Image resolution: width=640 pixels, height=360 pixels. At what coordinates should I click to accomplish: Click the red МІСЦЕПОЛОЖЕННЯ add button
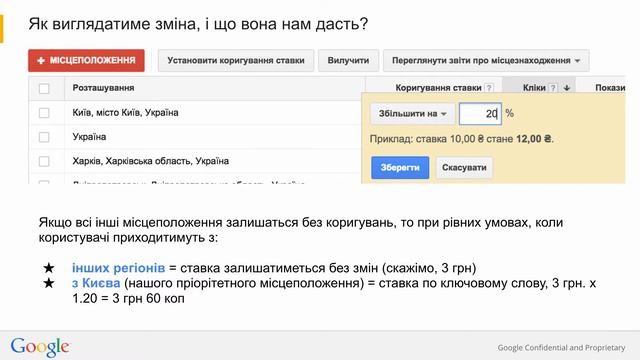click(x=86, y=60)
